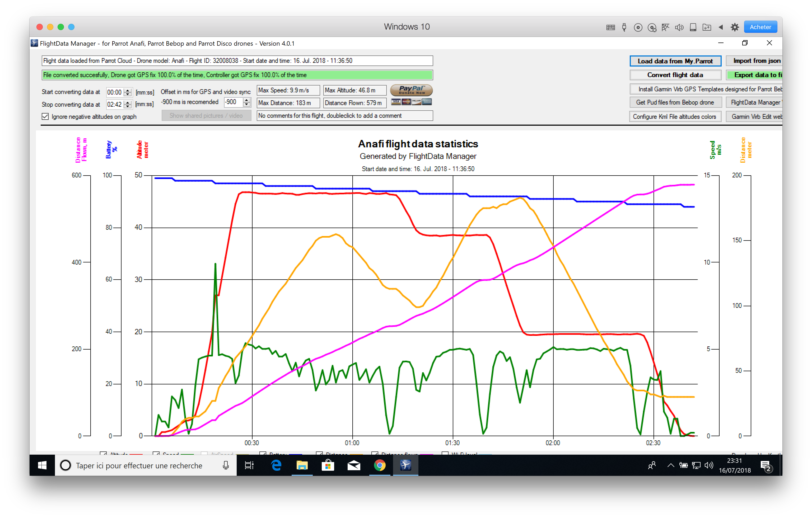Click the PayPal Donate Now button

[411, 90]
